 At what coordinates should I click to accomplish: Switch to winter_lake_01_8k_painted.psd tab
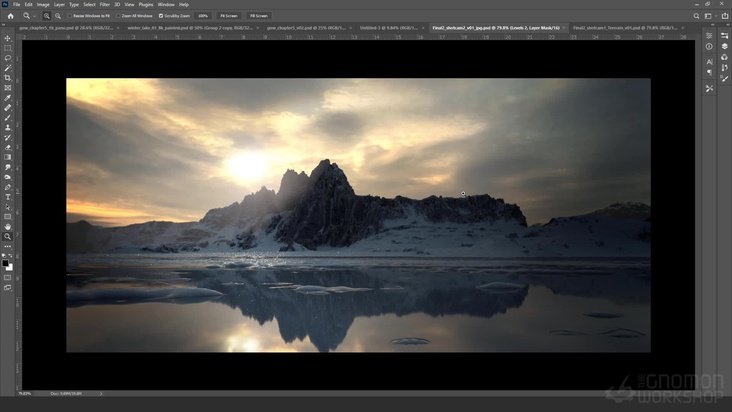190,28
